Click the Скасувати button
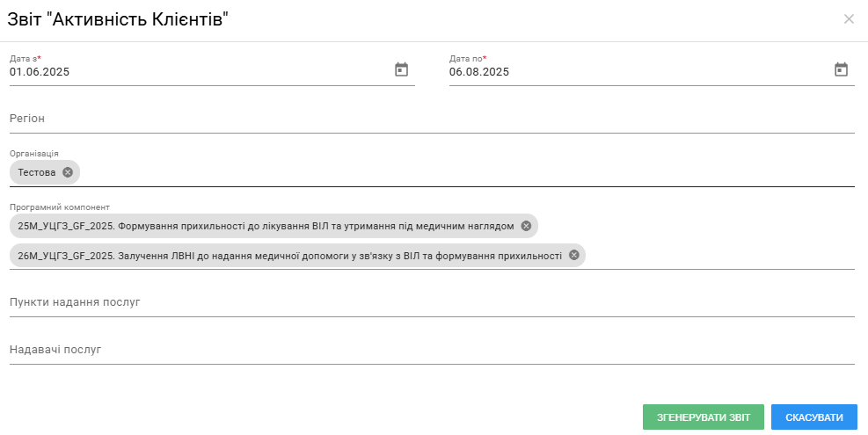Viewport: 868px width, 435px height. pyautogui.click(x=813, y=417)
